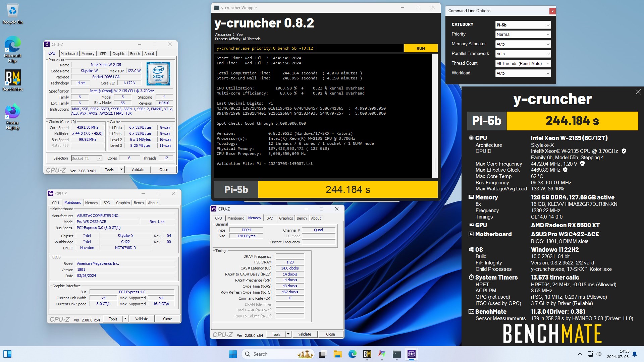Click the verified shield beside the CPUID value
Image resolution: width=644 pixels, height=362 pixels.
click(x=624, y=151)
